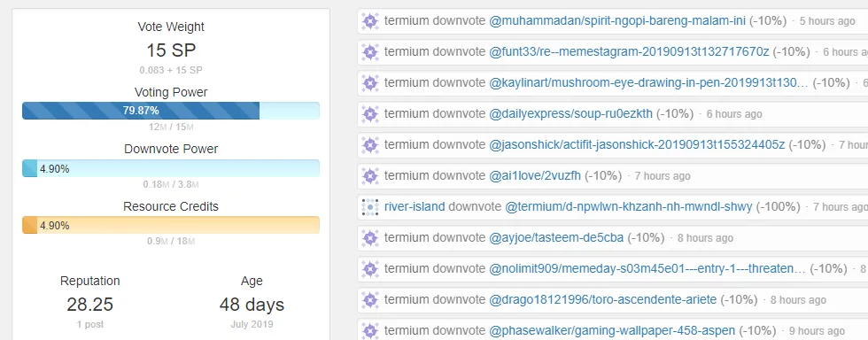The width and height of the screenshot is (868, 340).
Task: Open @jasonshick/actifit-jasonshick post link
Action: (x=637, y=145)
